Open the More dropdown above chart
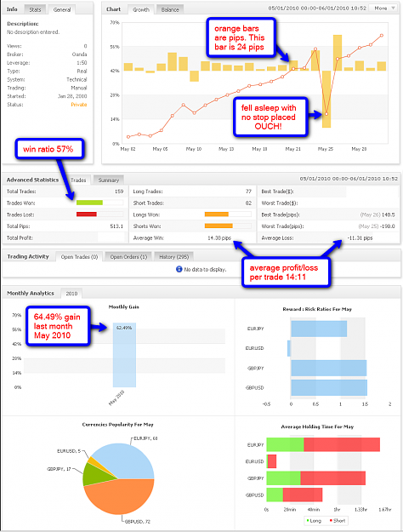 pos(384,9)
